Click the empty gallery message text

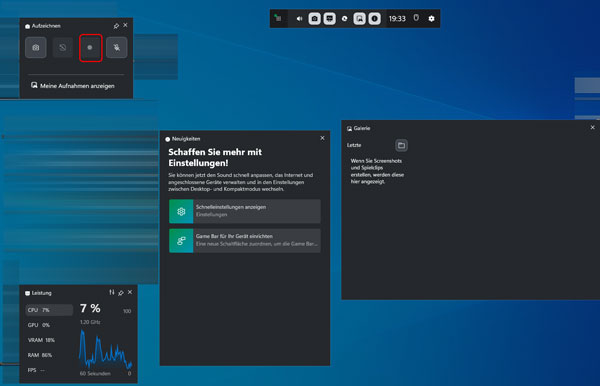[377, 171]
